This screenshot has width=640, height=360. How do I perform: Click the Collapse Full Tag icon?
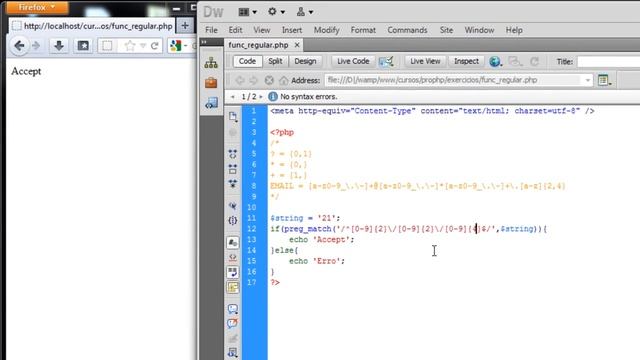233,154
